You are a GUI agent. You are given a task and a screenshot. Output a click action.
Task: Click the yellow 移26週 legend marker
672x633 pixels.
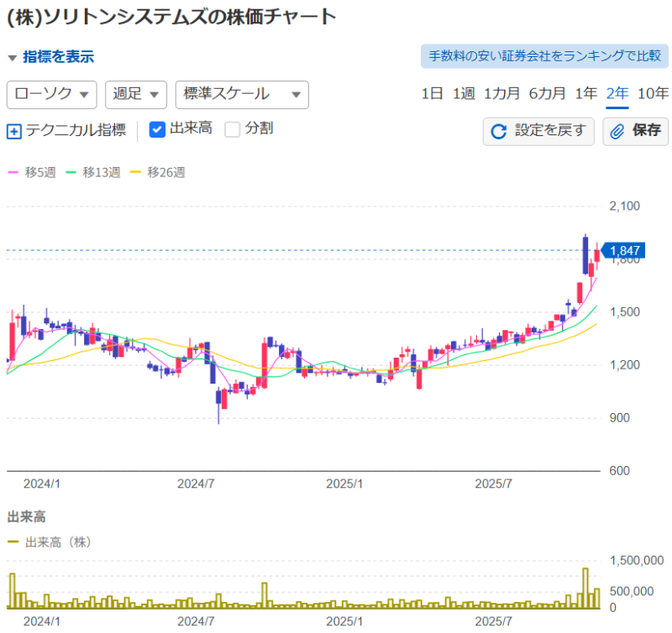coord(136,172)
